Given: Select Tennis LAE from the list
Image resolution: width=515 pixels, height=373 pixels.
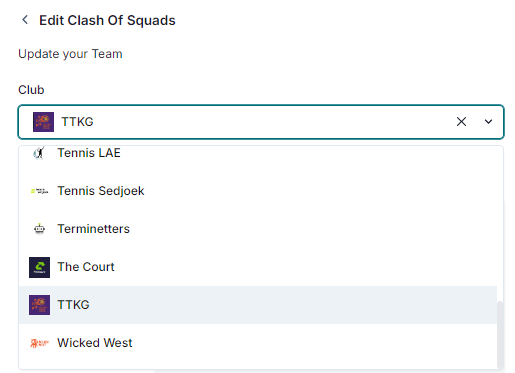Looking at the screenshot, I should [258, 153].
